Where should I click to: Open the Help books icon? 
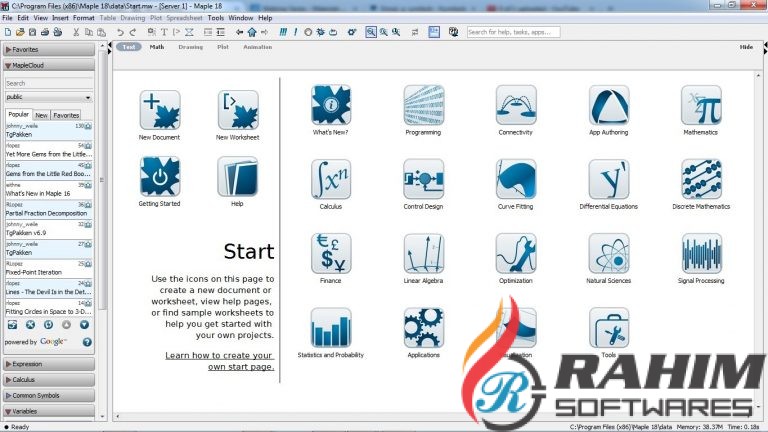[x=238, y=176]
